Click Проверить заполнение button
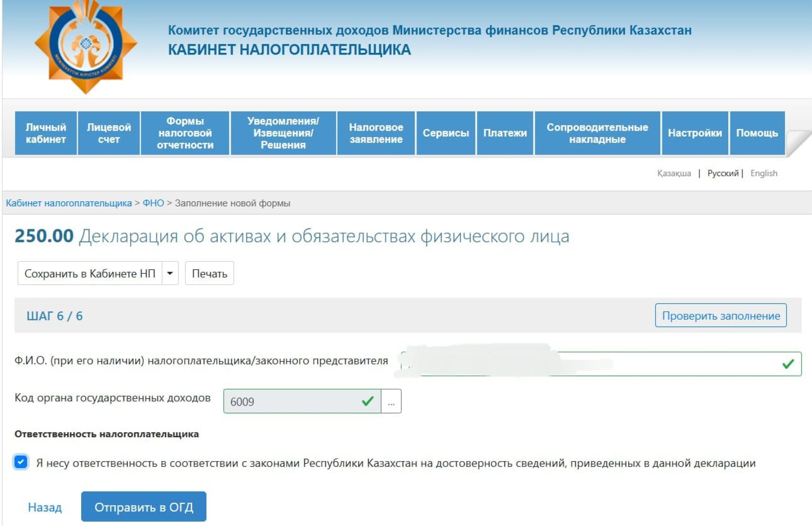Viewport: 812px width, 526px height. click(721, 315)
